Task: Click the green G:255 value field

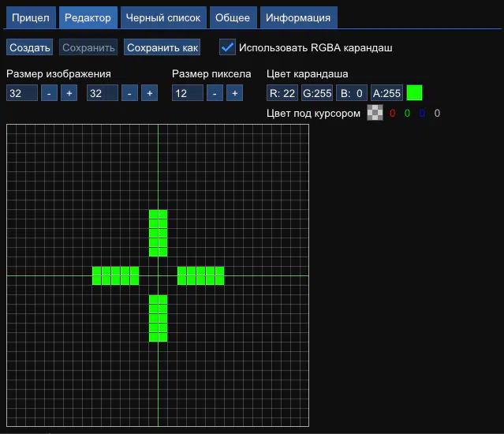Action: point(317,93)
